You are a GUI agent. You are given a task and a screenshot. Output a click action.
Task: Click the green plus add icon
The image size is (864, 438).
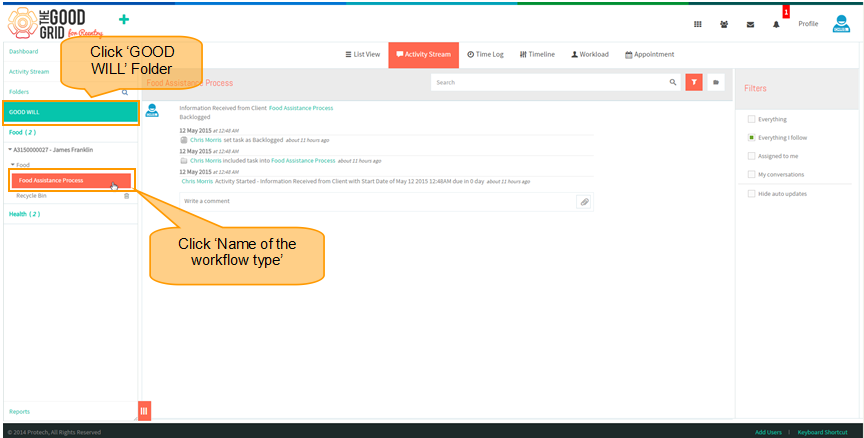click(x=124, y=19)
